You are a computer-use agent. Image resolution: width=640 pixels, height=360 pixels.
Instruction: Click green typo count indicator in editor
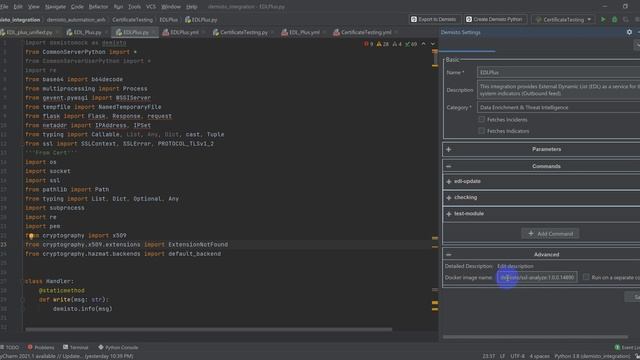(x=411, y=44)
